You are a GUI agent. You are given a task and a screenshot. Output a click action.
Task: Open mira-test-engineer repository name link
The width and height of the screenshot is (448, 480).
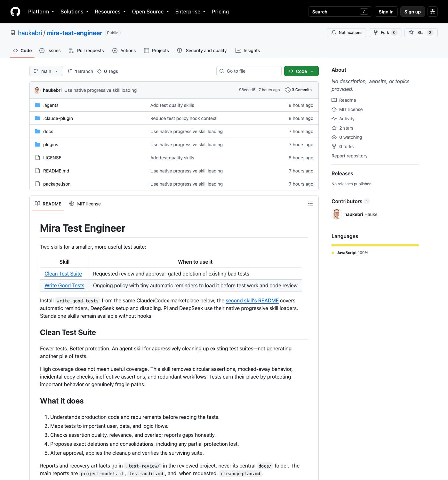[74, 33]
